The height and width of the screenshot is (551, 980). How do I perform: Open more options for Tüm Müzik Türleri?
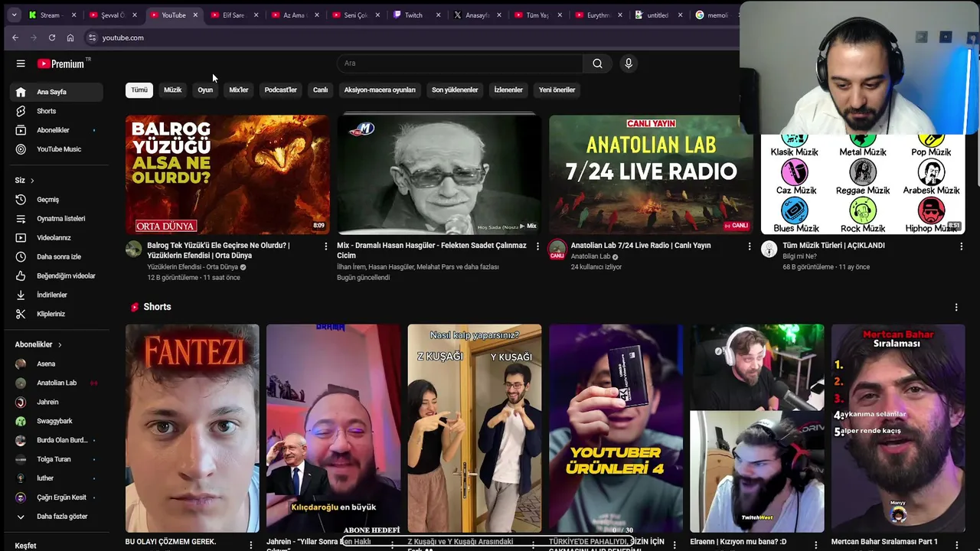[962, 246]
